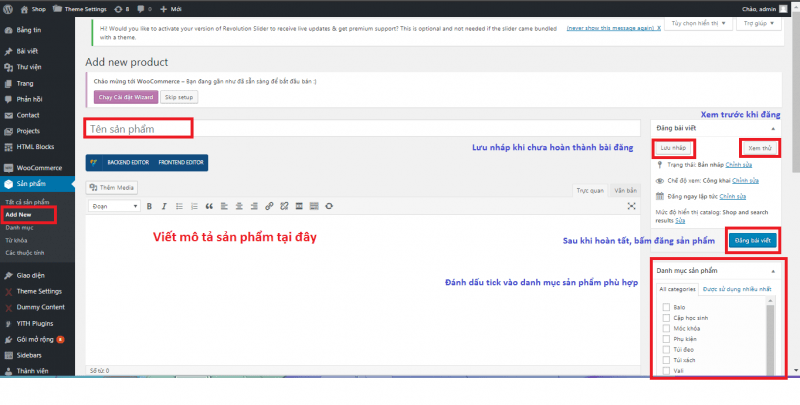Click the Bold formatting icon

click(149, 207)
